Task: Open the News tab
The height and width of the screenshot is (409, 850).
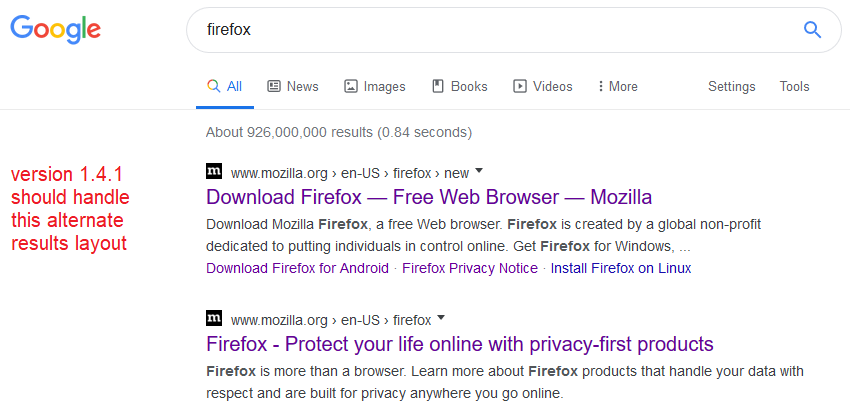Action: pyautogui.click(x=293, y=87)
